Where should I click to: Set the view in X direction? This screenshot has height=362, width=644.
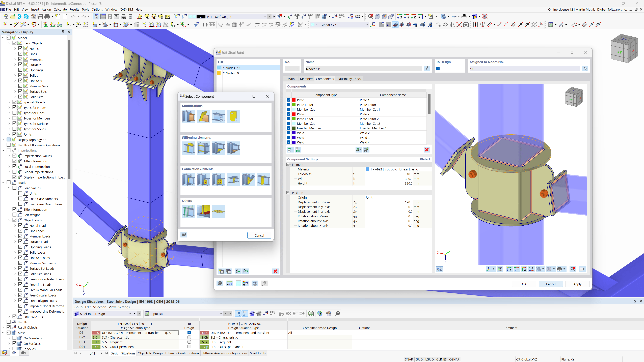[509, 269]
